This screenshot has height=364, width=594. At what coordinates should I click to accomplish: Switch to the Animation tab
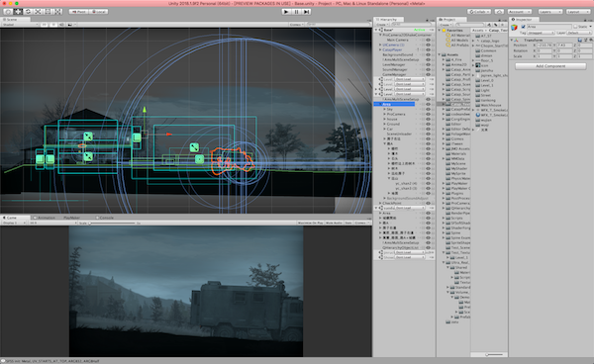45,218
